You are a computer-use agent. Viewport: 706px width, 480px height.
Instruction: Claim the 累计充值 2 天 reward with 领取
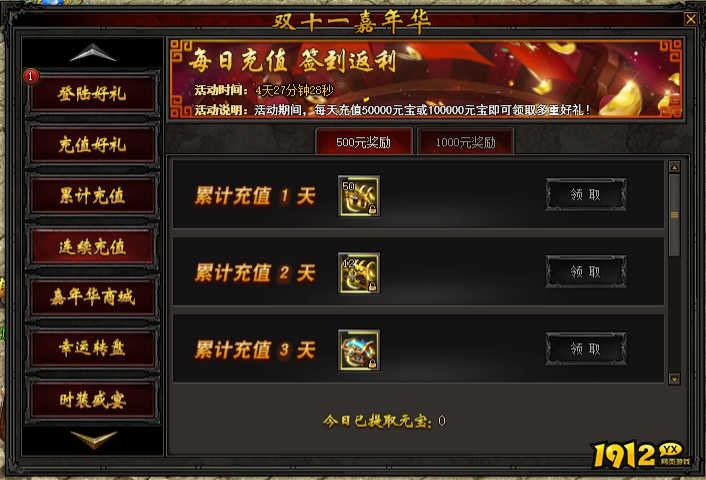point(586,272)
